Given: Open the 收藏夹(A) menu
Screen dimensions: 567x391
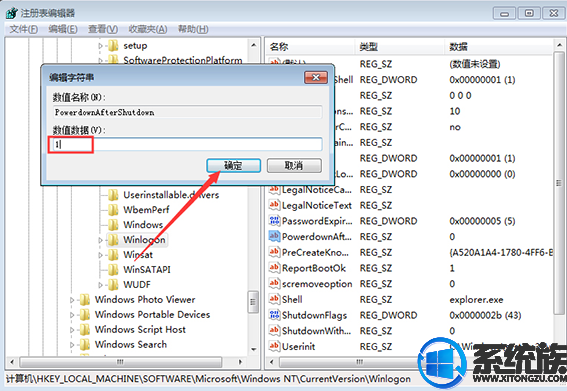Looking at the screenshot, I should pyautogui.click(x=148, y=29).
